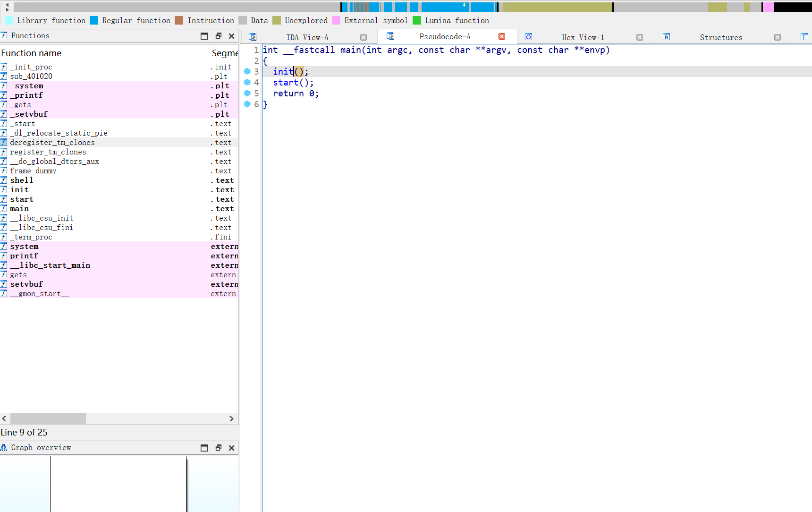Sort by Function name column header
The image size is (812, 512).
pos(104,53)
